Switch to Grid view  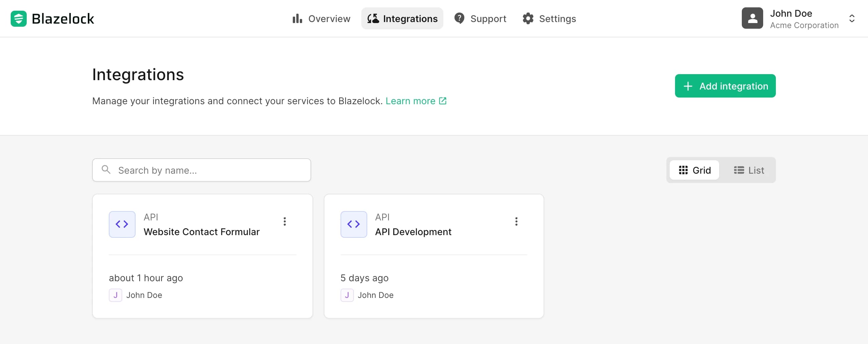coord(694,170)
